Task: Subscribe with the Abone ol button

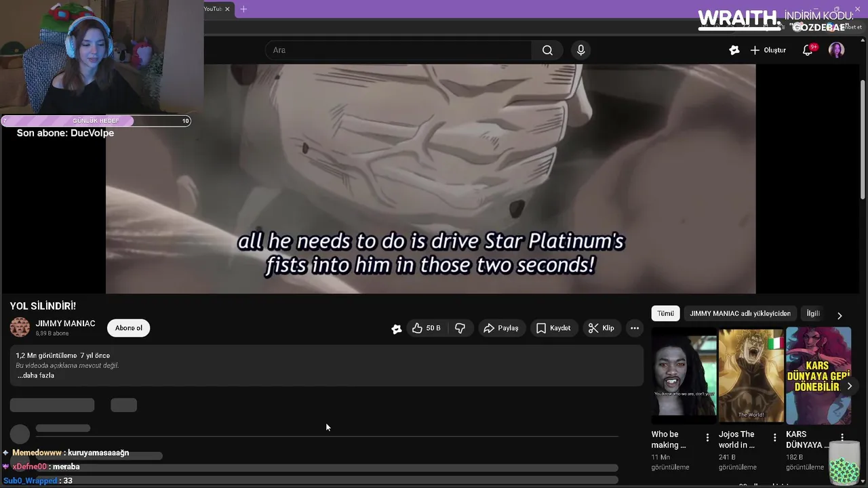Action: [x=128, y=328]
